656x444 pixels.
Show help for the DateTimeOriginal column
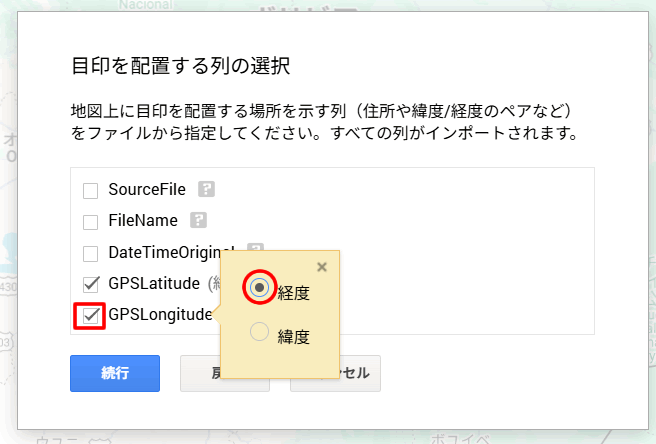point(255,249)
